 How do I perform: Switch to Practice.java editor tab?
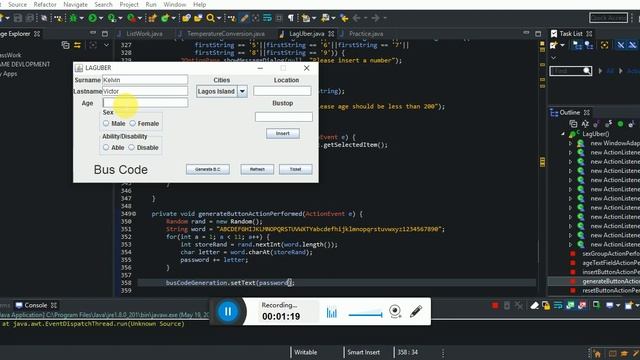[366, 34]
